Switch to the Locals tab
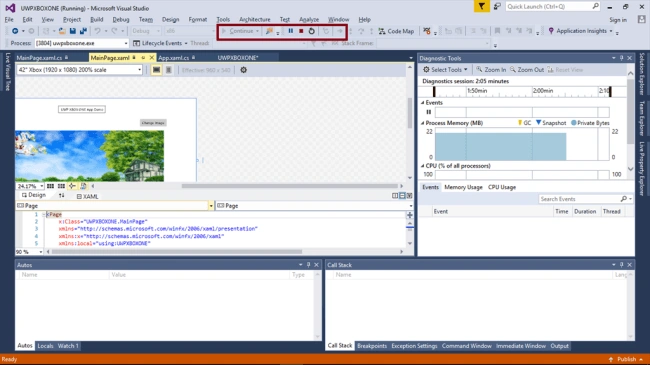This screenshot has width=650, height=365. [45, 346]
